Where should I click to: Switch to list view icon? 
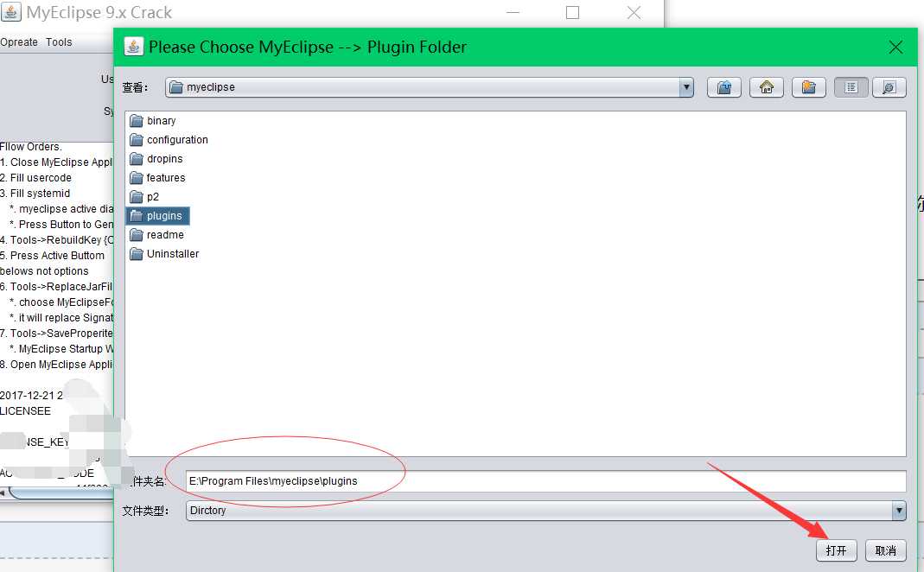[x=851, y=87]
